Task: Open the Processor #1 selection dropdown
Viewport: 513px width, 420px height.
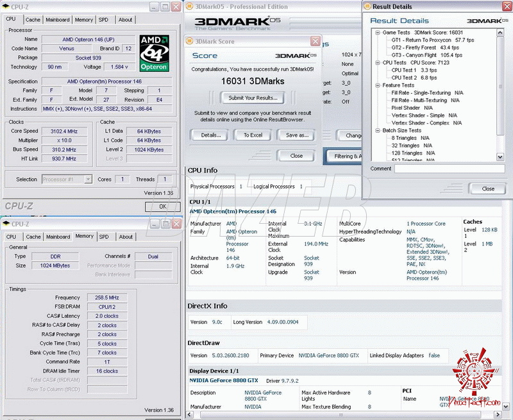Action: tap(88, 180)
